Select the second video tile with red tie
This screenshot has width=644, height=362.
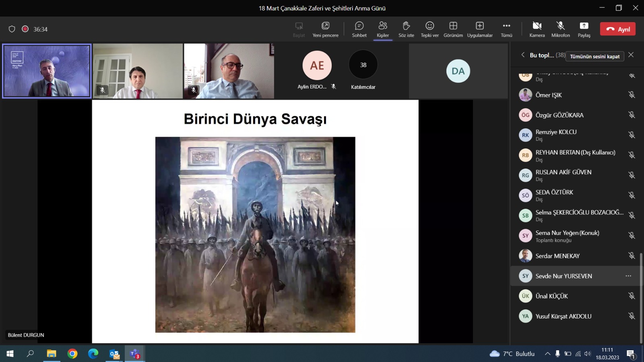(x=138, y=71)
